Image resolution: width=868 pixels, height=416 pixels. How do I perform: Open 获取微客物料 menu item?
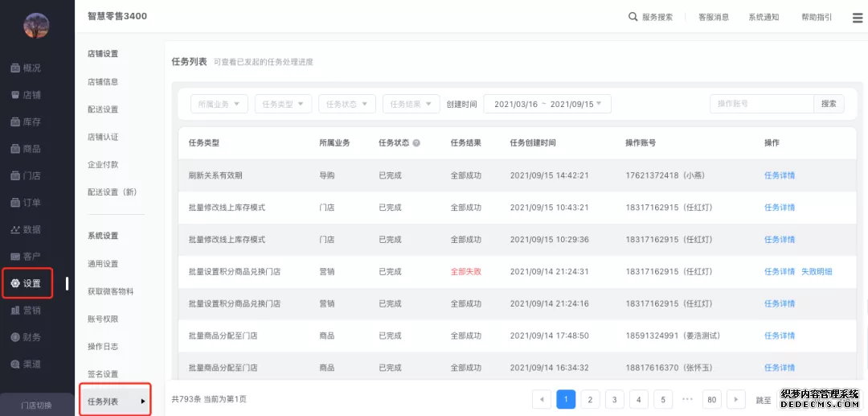coord(111,291)
